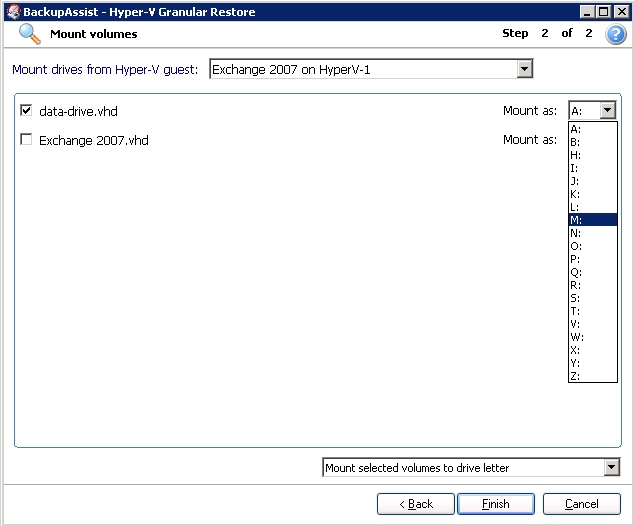The height and width of the screenshot is (526, 634).
Task: Select drive letter P: from list
Action: tap(593, 259)
